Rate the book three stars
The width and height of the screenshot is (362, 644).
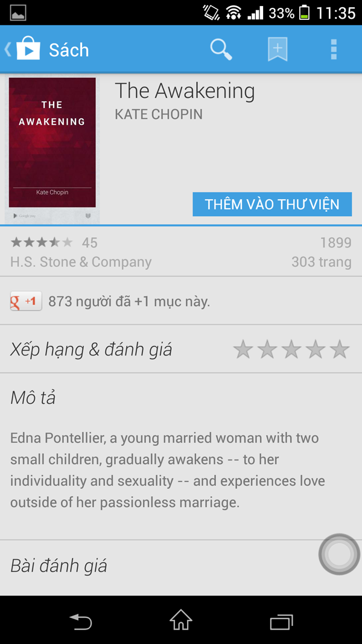pos(291,349)
